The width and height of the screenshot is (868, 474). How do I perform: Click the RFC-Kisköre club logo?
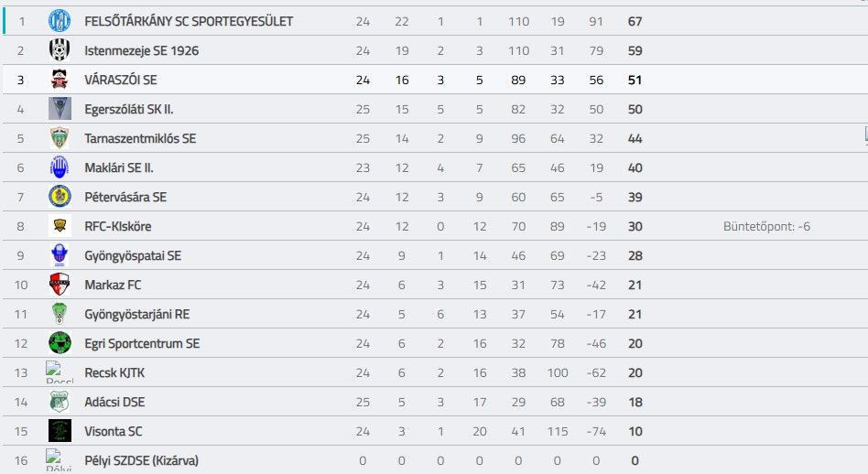click(x=60, y=226)
